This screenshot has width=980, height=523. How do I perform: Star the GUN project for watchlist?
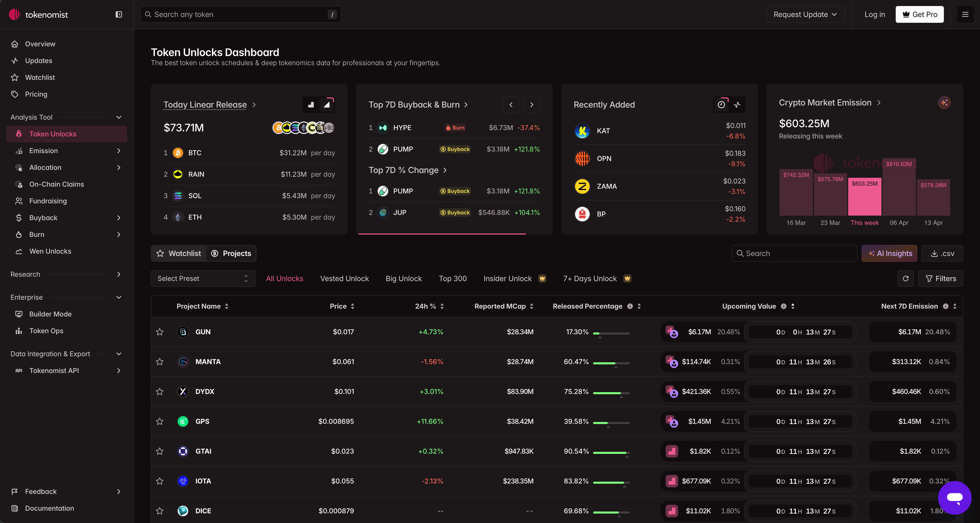[x=160, y=332]
